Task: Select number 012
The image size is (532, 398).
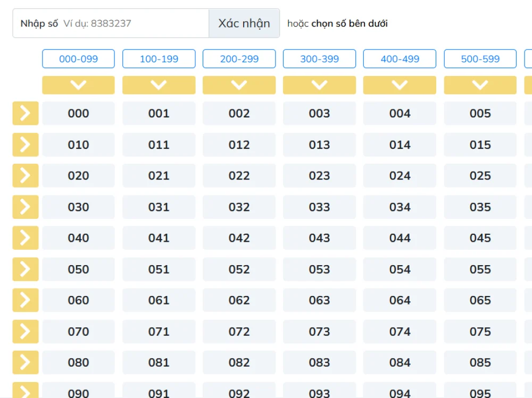Action: [239, 145]
